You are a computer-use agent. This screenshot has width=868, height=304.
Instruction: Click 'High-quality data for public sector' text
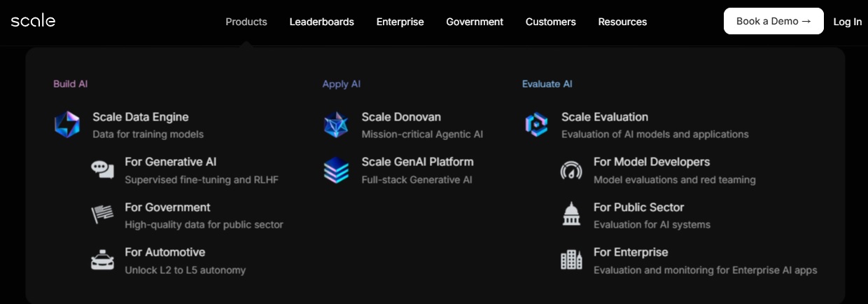[x=204, y=225]
